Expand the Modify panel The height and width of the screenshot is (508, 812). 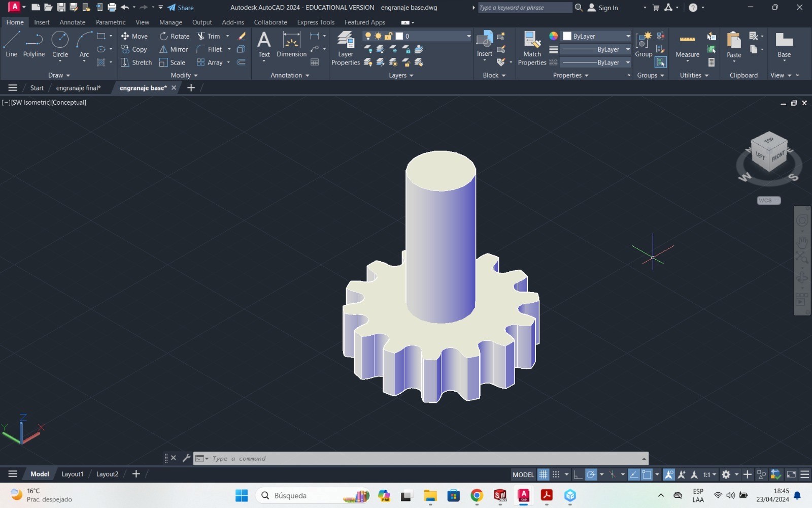pos(184,75)
